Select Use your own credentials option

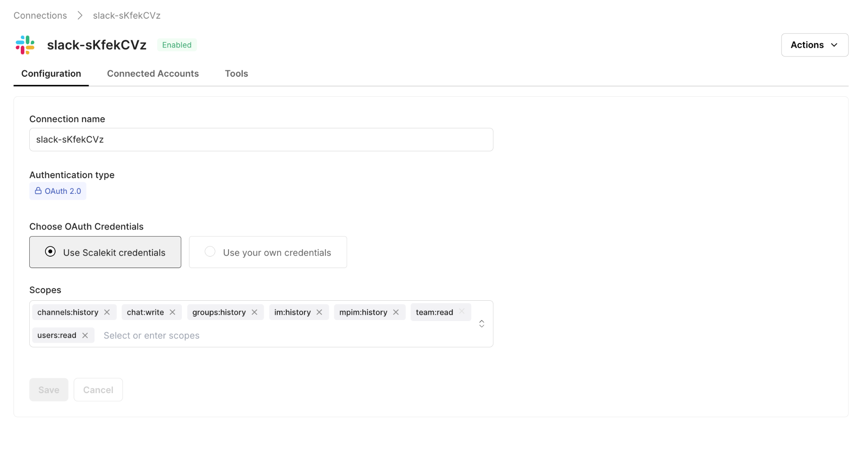(268, 252)
